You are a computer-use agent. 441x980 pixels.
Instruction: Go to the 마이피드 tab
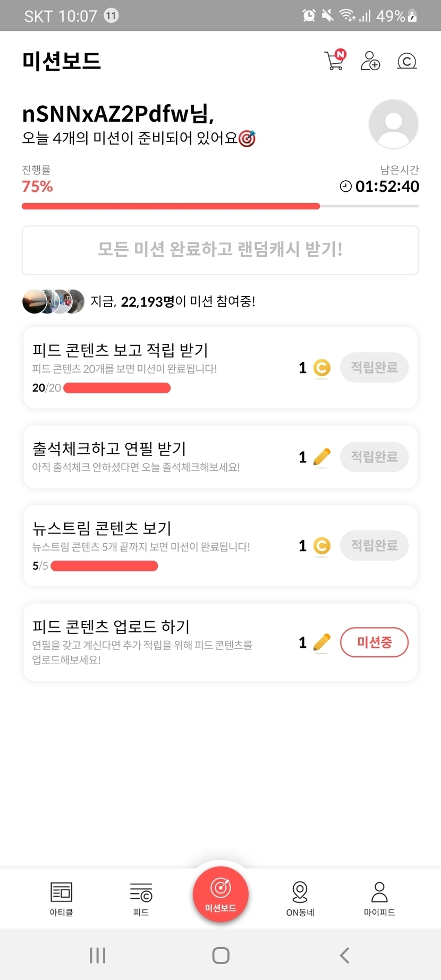(379, 898)
